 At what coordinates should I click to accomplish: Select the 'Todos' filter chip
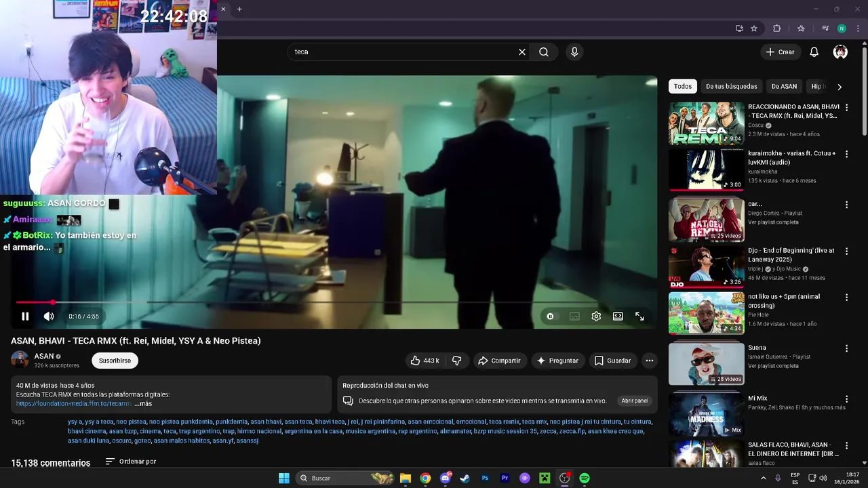[x=683, y=86]
